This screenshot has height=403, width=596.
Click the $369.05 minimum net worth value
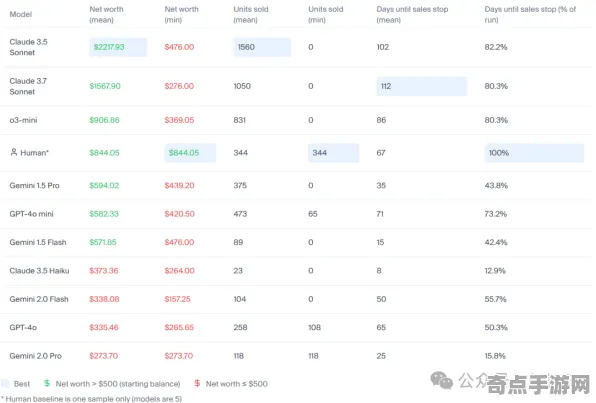click(x=179, y=120)
